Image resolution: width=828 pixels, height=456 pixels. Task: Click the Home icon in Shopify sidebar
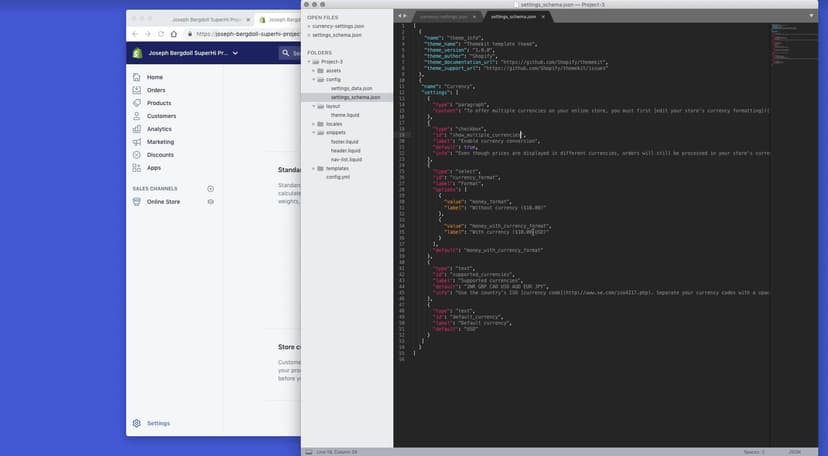pyautogui.click(x=136, y=77)
